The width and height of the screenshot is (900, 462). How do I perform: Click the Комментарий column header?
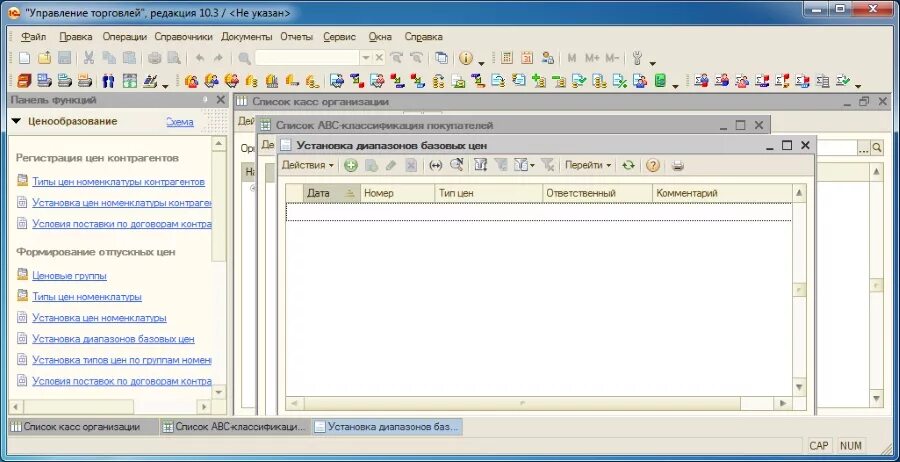click(722, 193)
